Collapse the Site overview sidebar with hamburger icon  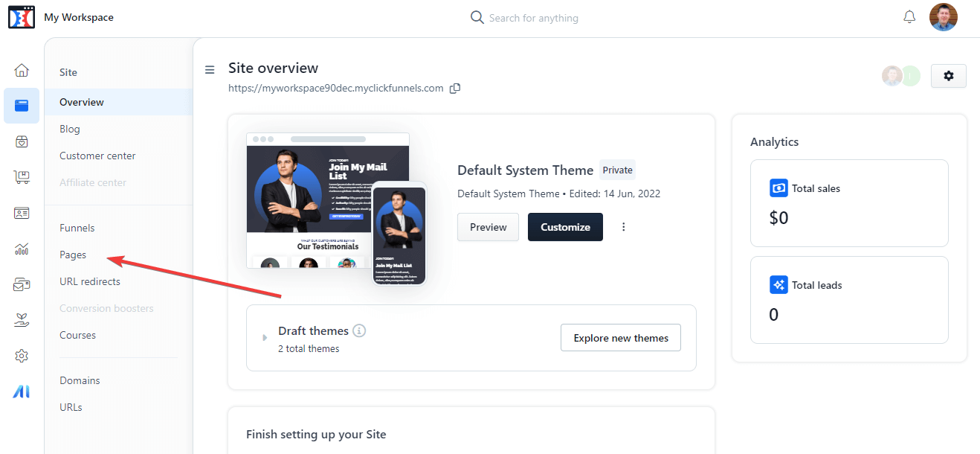click(x=209, y=69)
